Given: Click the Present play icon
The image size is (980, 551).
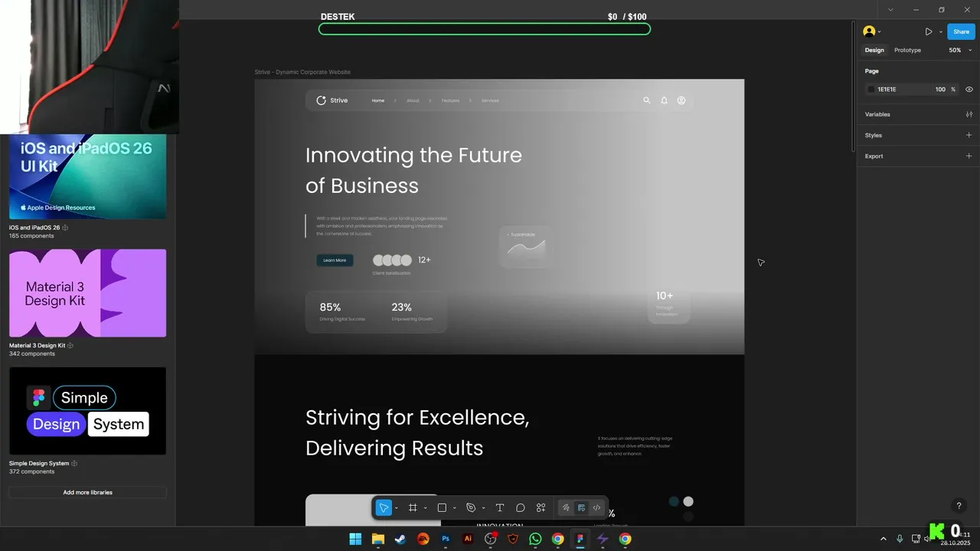Looking at the screenshot, I should (929, 31).
